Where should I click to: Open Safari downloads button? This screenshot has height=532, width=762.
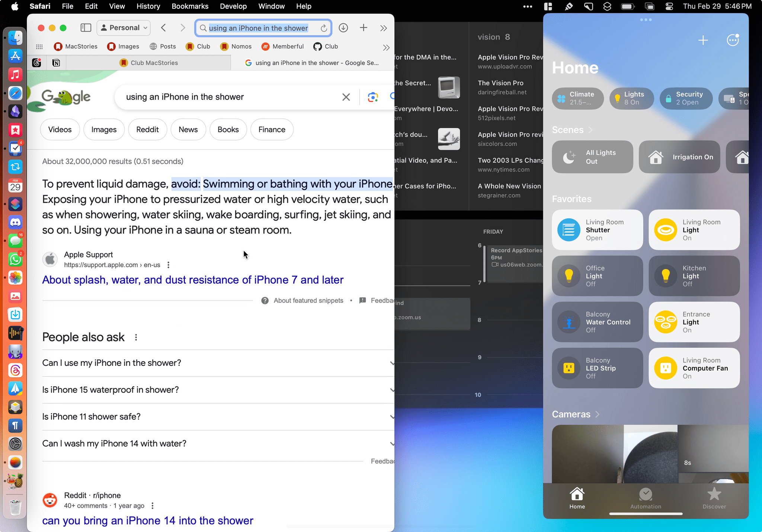pyautogui.click(x=343, y=28)
